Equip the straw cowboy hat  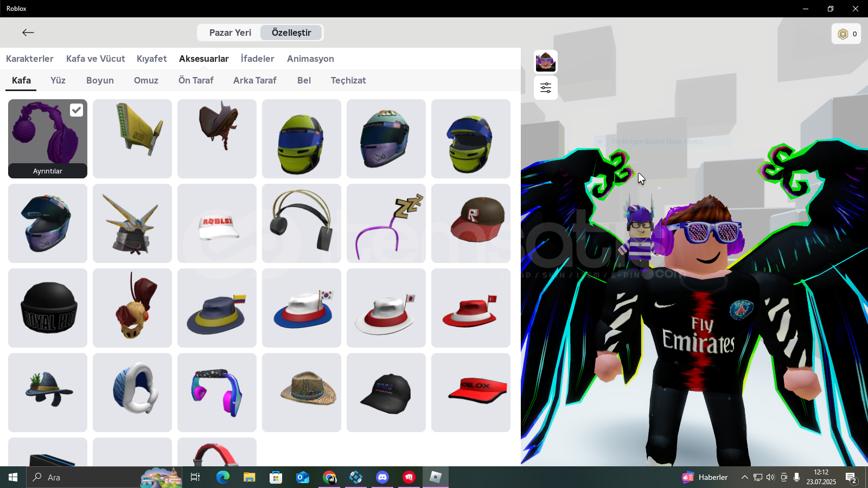302,393
